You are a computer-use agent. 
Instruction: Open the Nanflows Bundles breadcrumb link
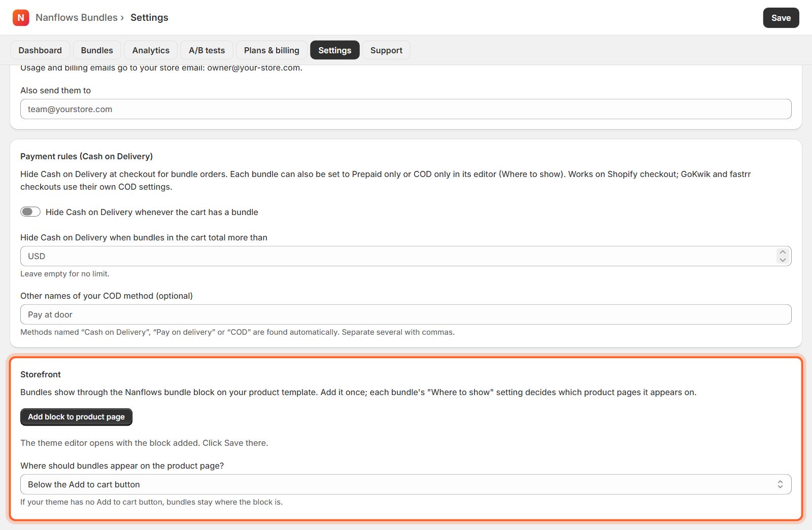[x=77, y=17]
